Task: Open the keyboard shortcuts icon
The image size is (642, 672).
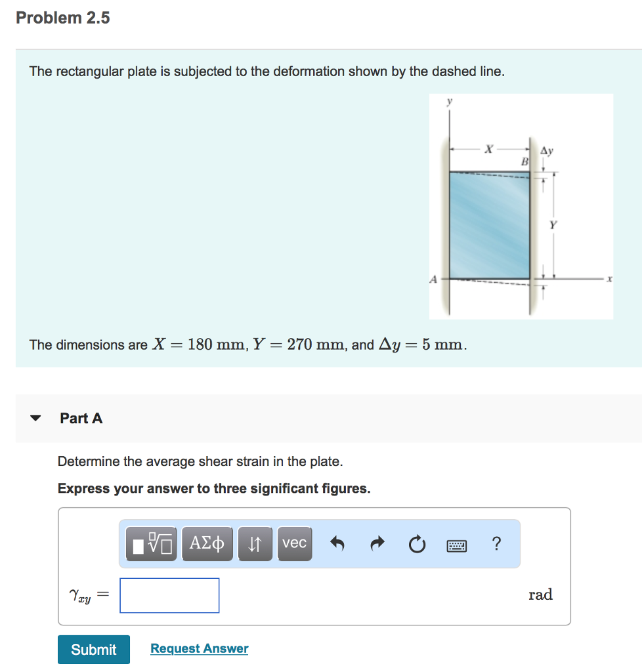Action: (456, 543)
